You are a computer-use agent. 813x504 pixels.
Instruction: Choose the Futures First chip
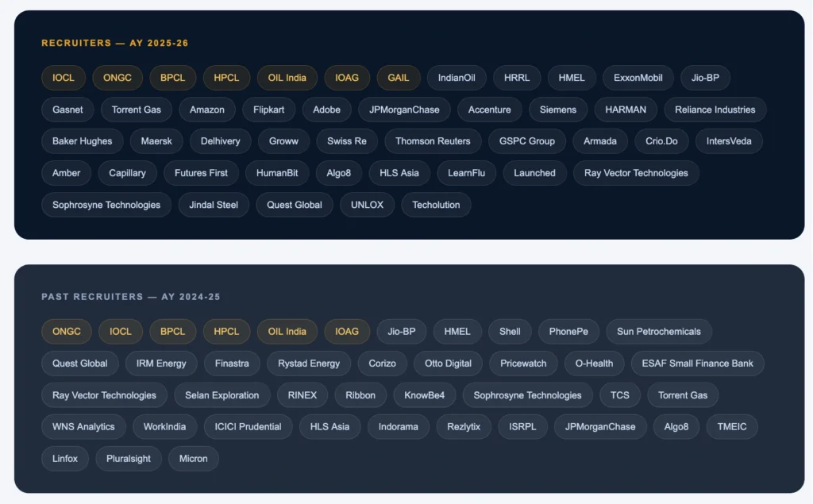[201, 173]
